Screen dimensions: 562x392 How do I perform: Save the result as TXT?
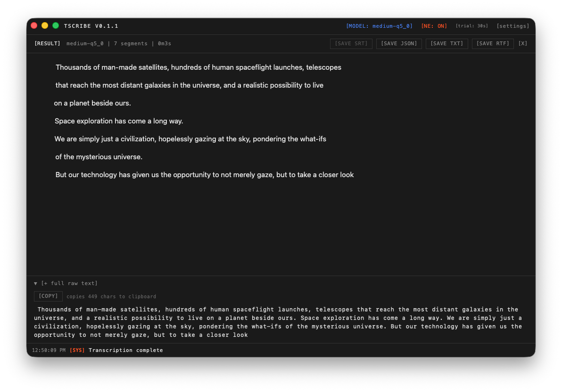[x=446, y=44]
